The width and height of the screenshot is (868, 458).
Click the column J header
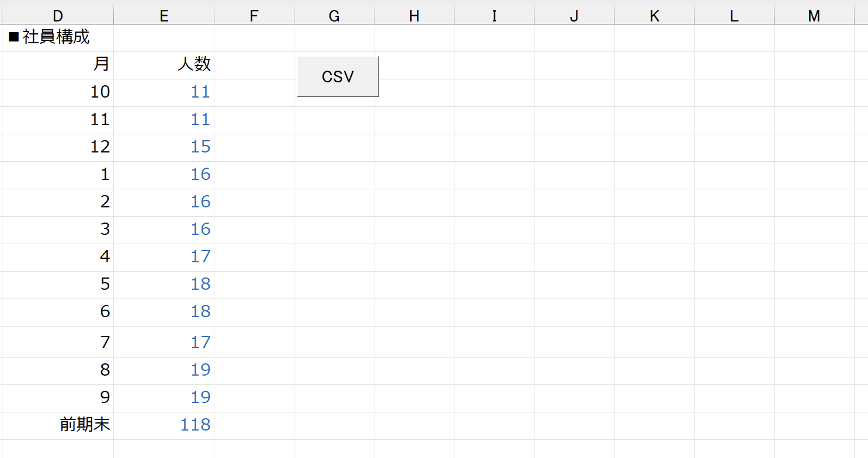coord(574,16)
